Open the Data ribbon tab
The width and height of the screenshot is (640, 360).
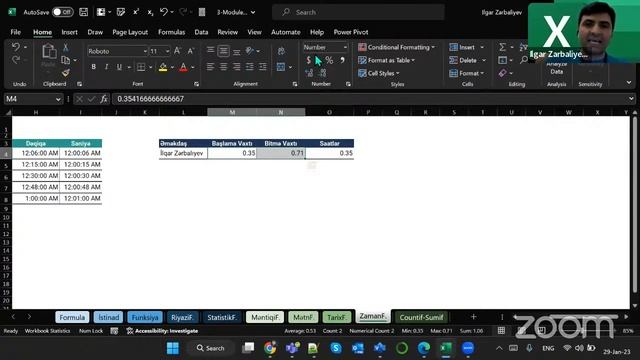201,32
